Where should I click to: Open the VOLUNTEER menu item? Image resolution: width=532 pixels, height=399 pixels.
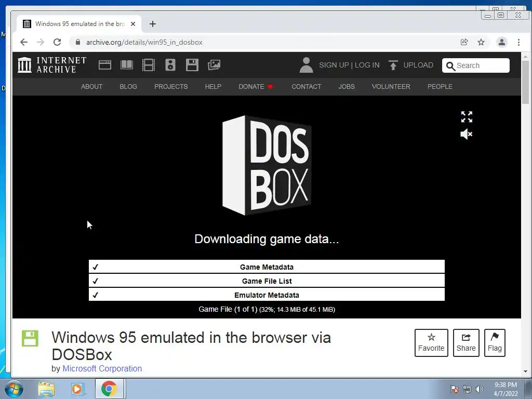pyautogui.click(x=391, y=87)
